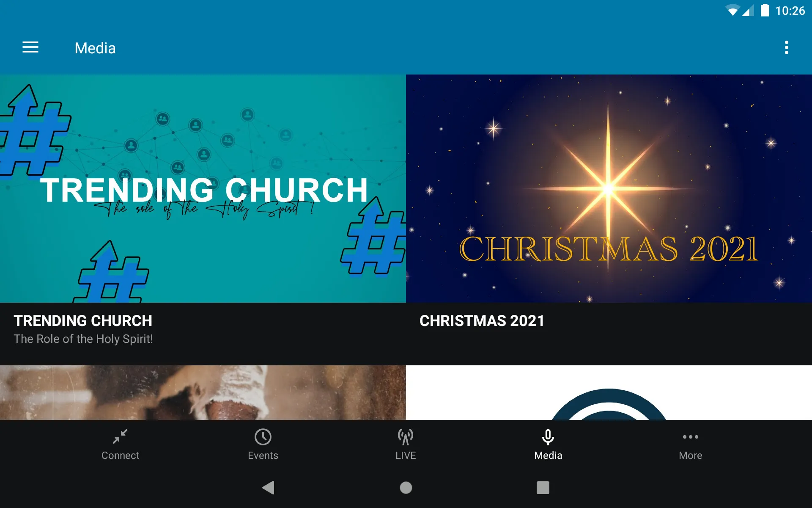812x508 pixels.
Task: Expand the hamburger side menu
Action: tap(30, 48)
